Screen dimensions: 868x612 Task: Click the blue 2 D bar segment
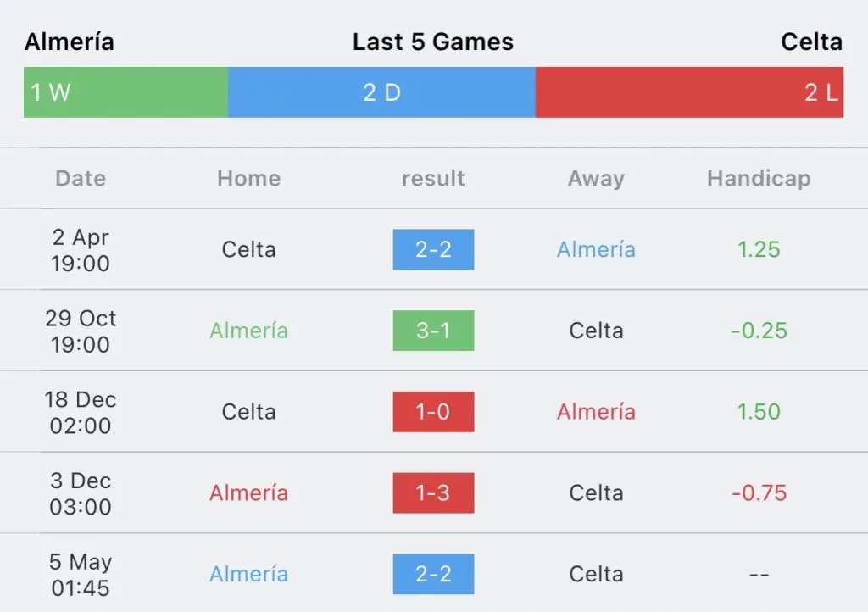point(382,92)
